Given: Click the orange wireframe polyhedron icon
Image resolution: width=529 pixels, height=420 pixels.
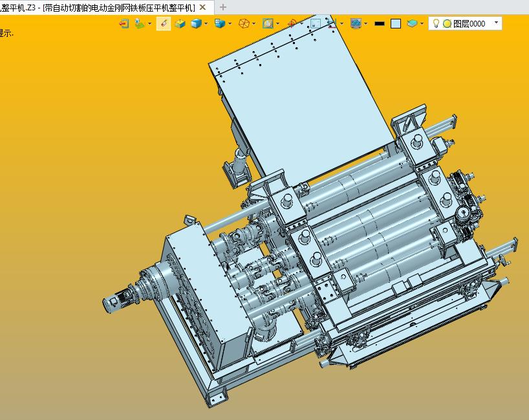Looking at the screenshot, I should click(244, 24).
